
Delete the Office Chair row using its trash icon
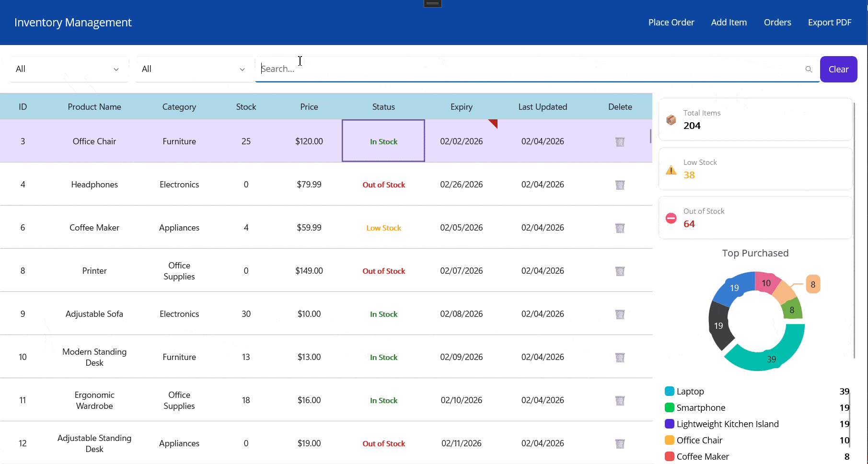tap(620, 141)
